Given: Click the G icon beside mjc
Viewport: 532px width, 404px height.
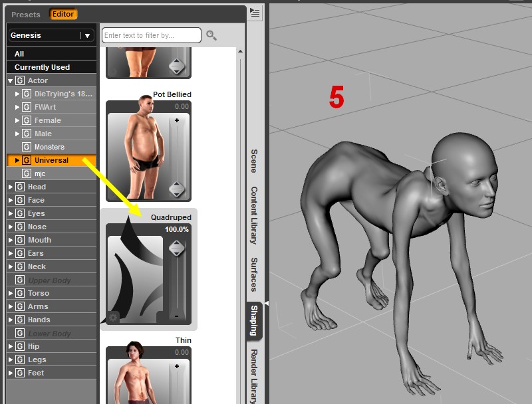Looking at the screenshot, I should 27,173.
